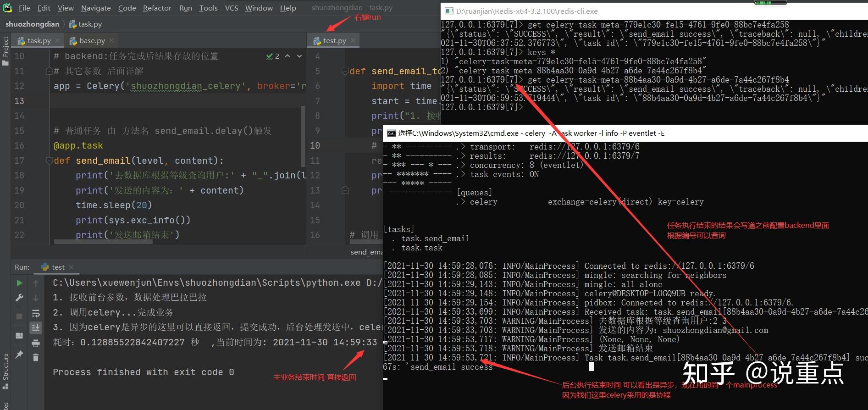Click the cmd.exe icon in celery window title
Image resolution: width=868 pixels, height=410 pixels.
[391, 133]
